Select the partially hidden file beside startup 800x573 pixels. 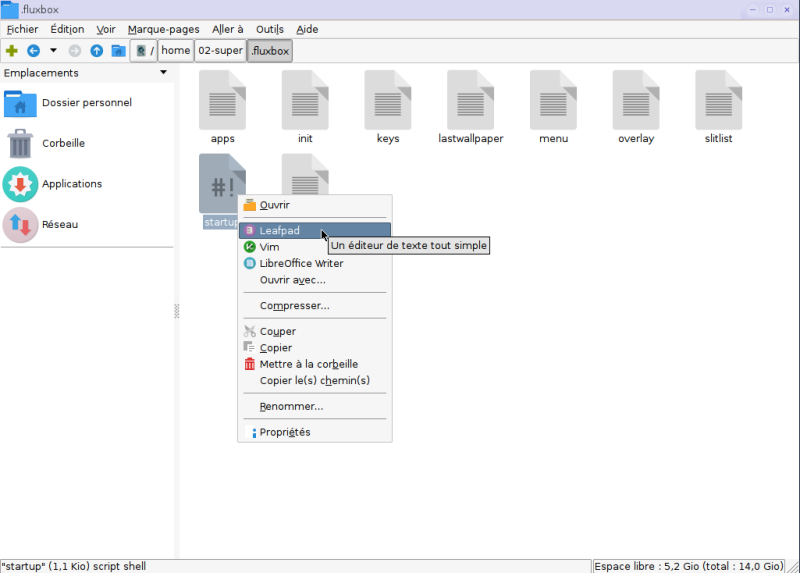click(x=305, y=175)
